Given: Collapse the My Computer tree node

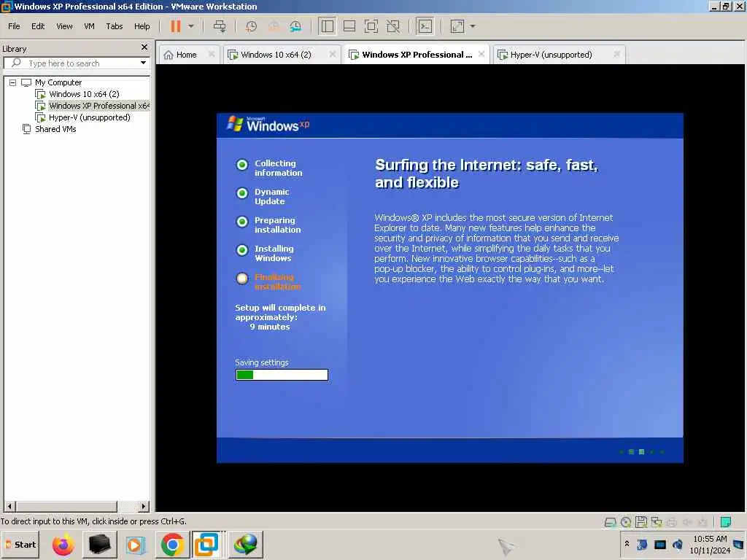Looking at the screenshot, I should click(13, 82).
